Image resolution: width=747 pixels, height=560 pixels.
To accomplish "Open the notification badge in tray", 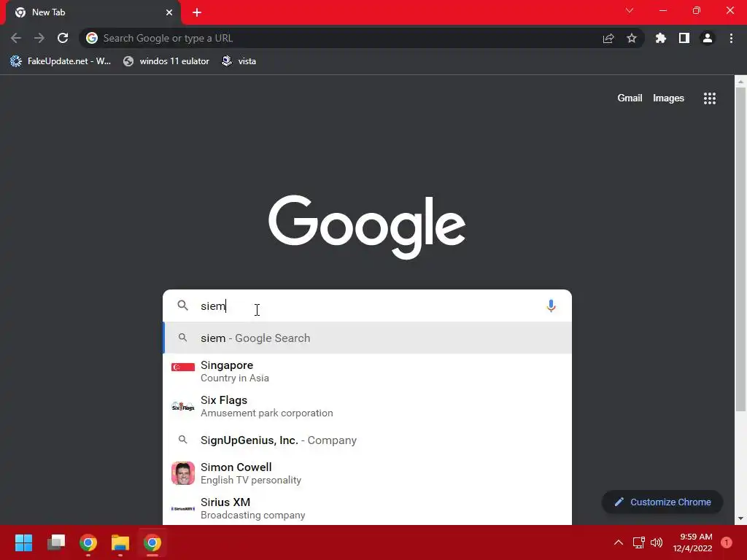I will (727, 542).
